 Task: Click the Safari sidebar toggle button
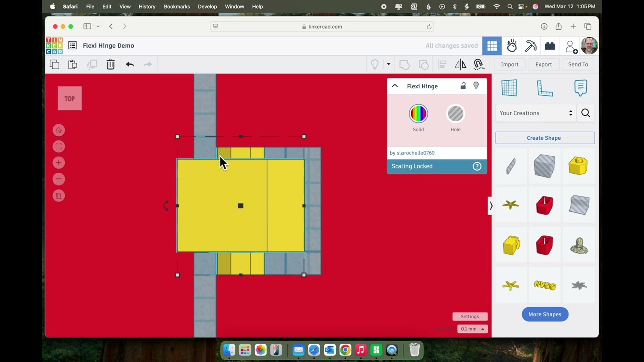tap(87, 26)
